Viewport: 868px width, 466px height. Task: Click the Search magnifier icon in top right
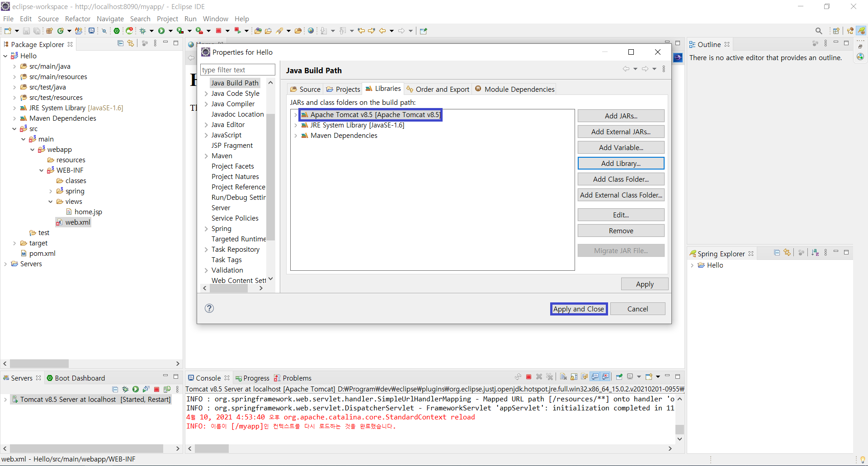pyautogui.click(x=819, y=31)
